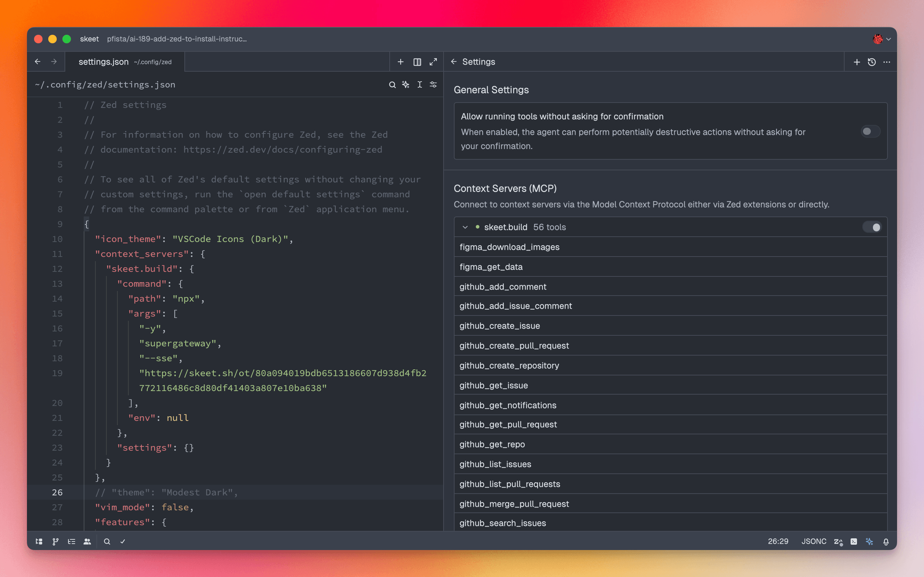Open go-to-line from cursor position 26:29
924x577 pixels.
pyautogui.click(x=778, y=541)
